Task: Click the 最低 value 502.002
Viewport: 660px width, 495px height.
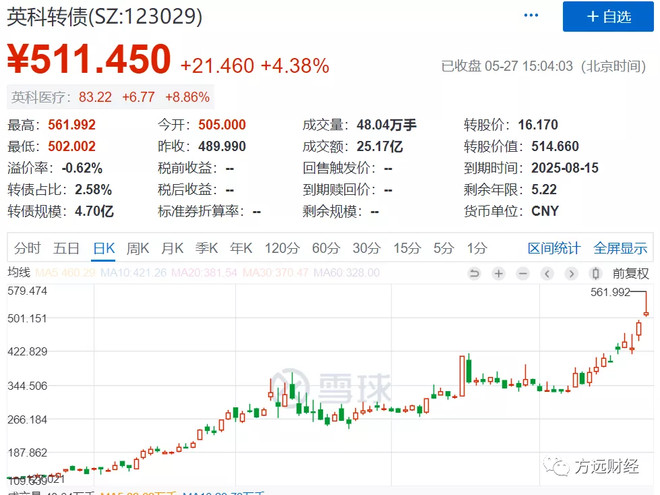Action: [72, 146]
